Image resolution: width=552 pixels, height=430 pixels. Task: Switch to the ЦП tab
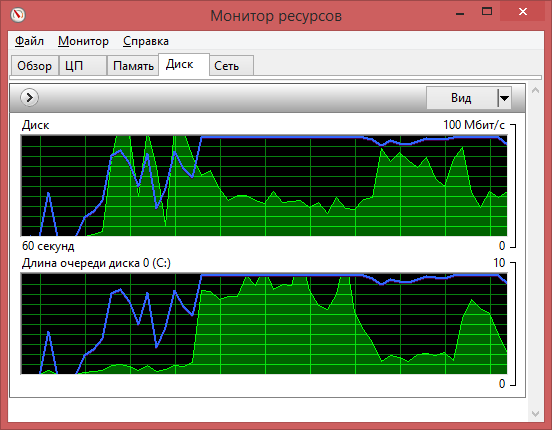click(x=83, y=66)
